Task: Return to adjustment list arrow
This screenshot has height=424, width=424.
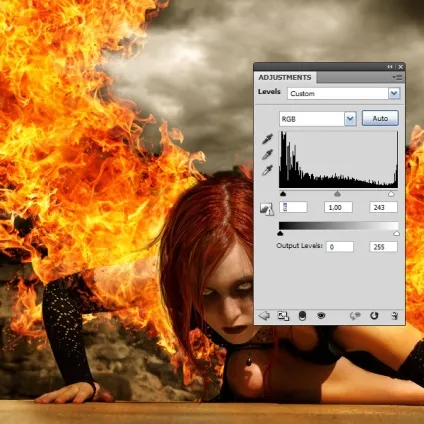Action: click(x=264, y=315)
